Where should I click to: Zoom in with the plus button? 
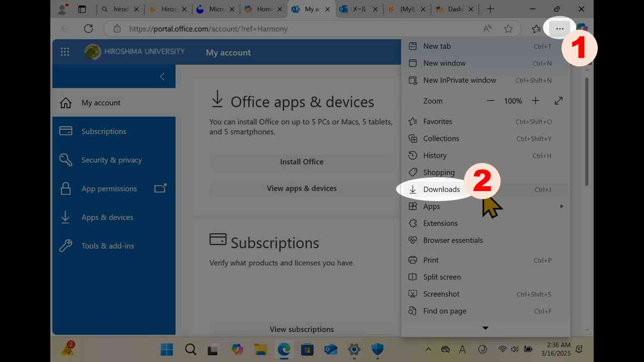tap(535, 101)
